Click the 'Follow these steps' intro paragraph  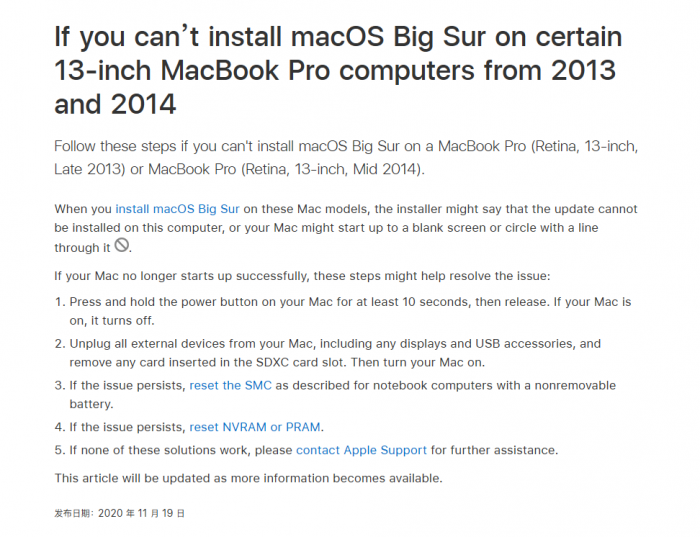tap(345, 158)
